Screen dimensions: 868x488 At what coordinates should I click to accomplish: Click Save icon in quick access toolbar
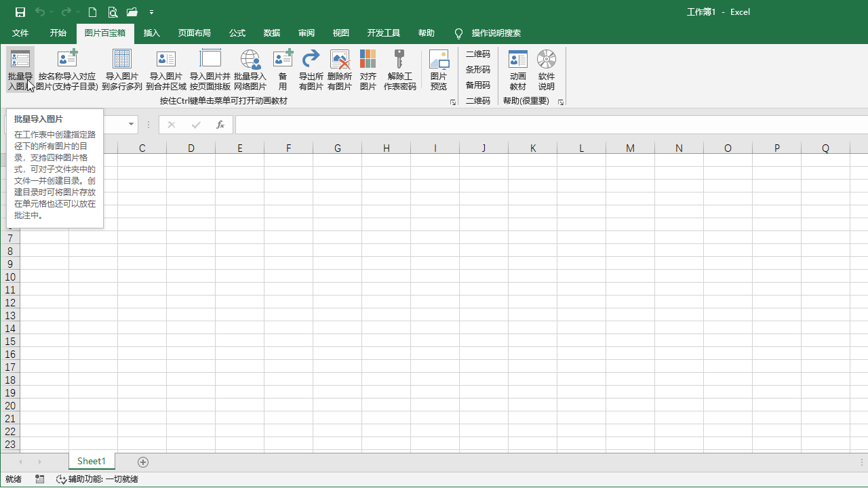(x=20, y=12)
